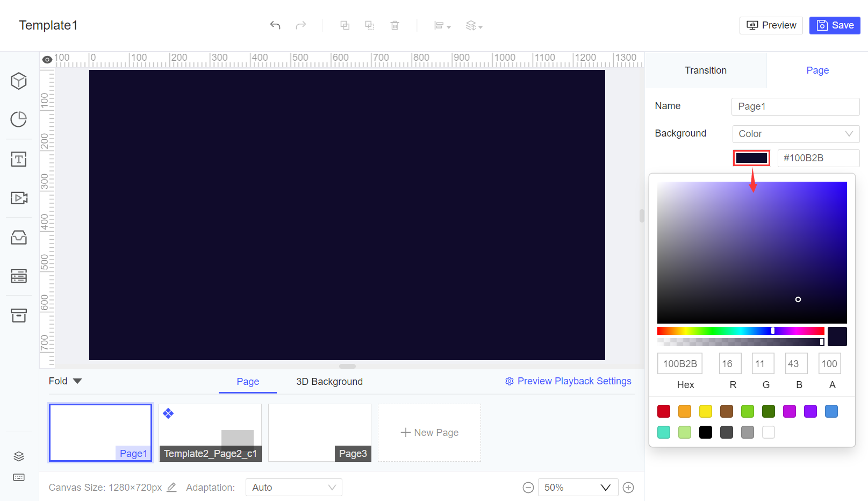Select the 3D model tool in sidebar
Image resolution: width=868 pixels, height=501 pixels.
point(19,81)
